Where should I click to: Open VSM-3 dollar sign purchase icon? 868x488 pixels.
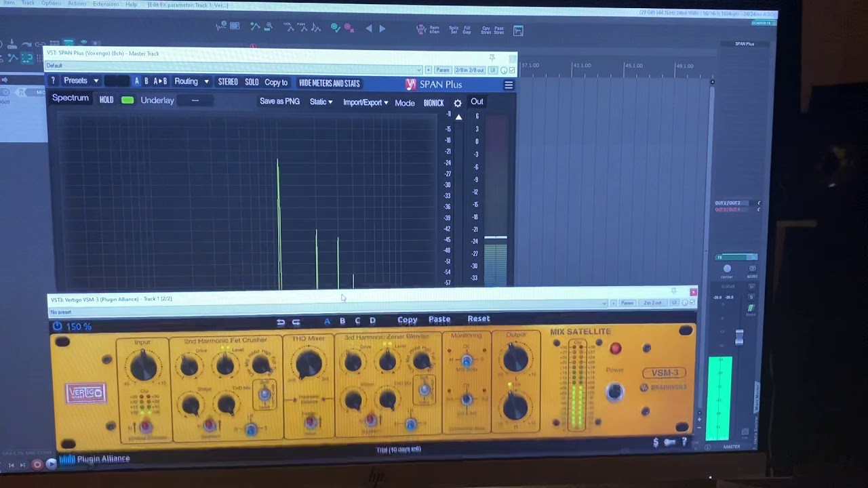655,443
